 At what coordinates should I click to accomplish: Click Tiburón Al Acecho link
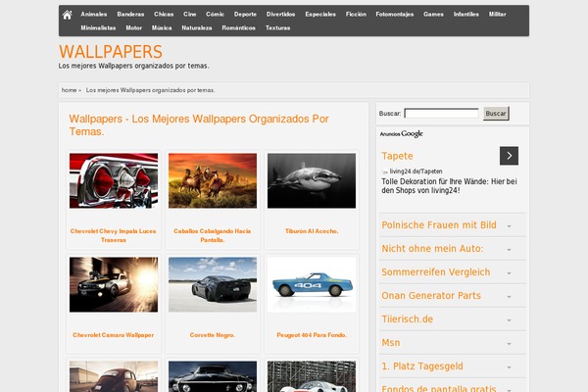pyautogui.click(x=312, y=231)
